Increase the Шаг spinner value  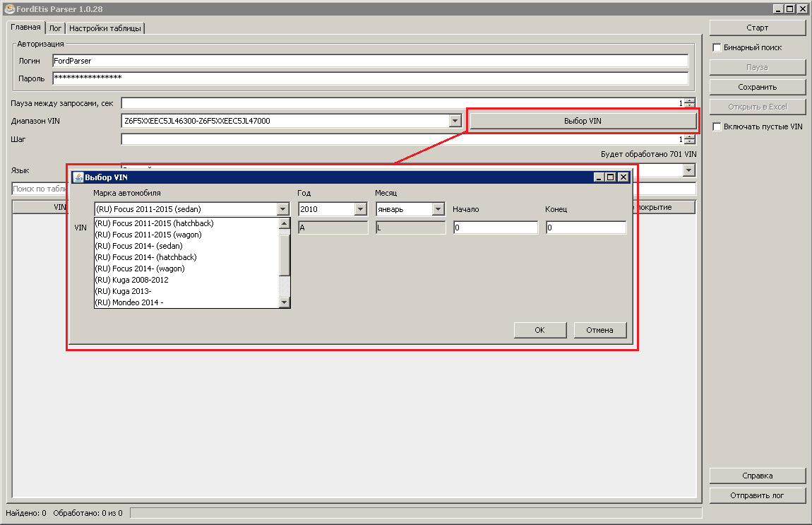(689, 137)
